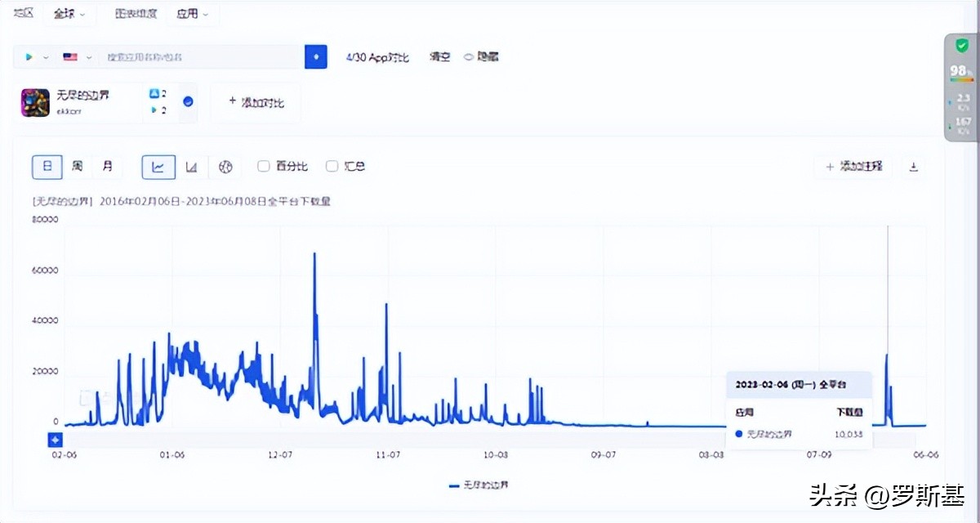
Task: Enable the 百分比 checkbox
Action: [263, 166]
